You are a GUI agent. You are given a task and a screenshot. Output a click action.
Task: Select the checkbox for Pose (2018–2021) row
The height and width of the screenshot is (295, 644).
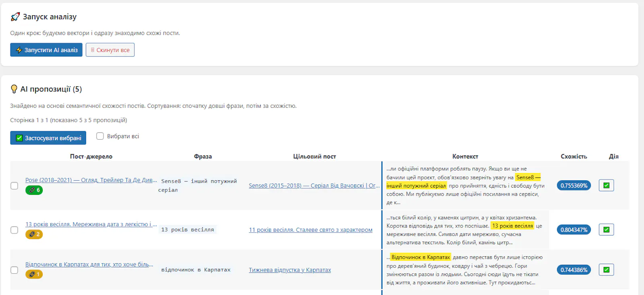coord(14,186)
